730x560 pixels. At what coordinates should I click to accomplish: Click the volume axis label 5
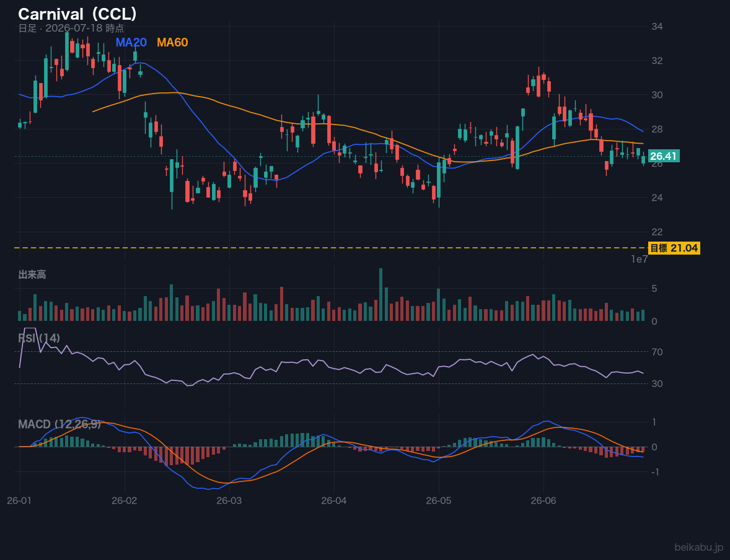tap(654, 289)
